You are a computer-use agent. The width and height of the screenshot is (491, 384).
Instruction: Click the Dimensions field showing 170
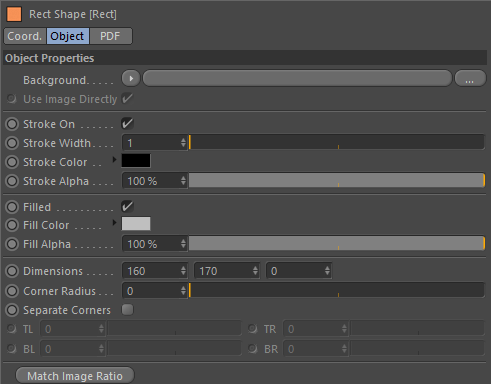click(227, 271)
